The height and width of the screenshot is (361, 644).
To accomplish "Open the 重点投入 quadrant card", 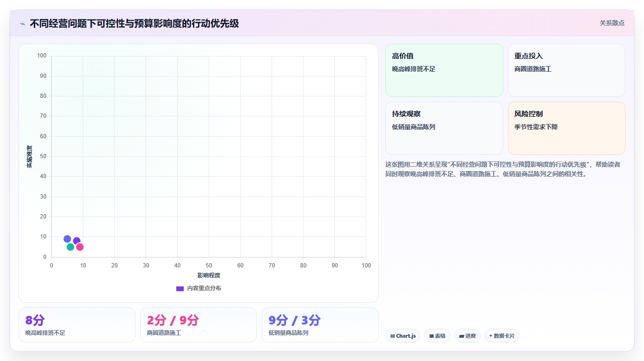I will click(x=566, y=70).
